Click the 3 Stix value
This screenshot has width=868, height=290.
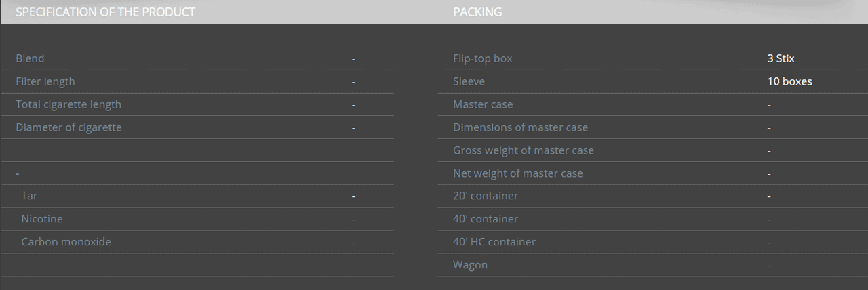781,58
